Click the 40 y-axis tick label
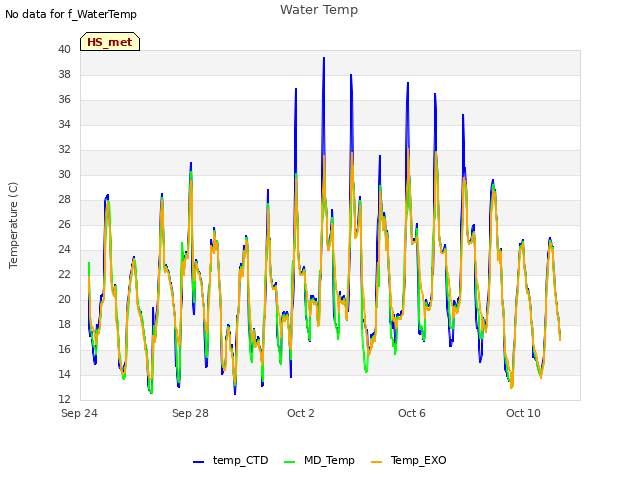640x480 pixels. coord(64,49)
